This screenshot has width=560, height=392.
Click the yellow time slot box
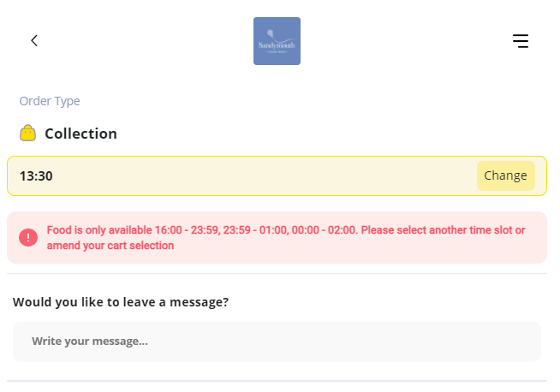click(277, 175)
